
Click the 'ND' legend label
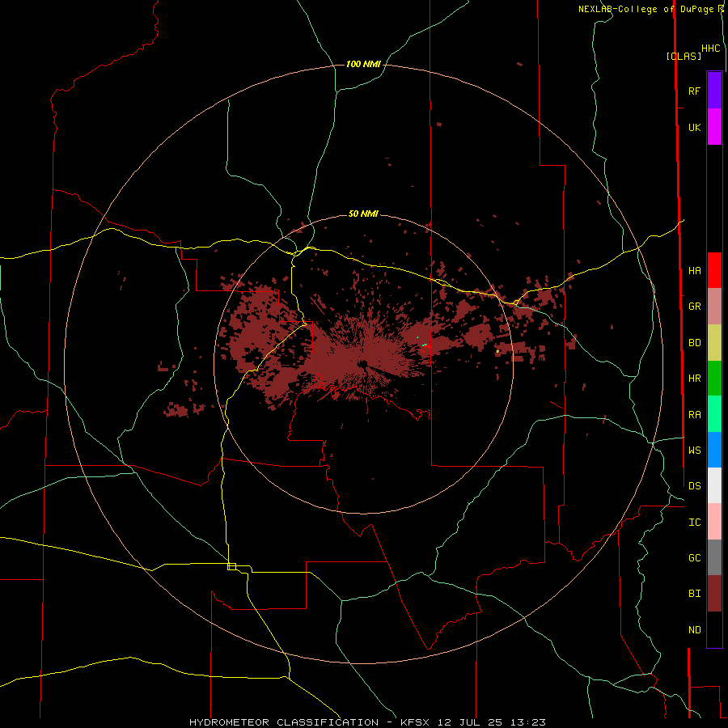(x=694, y=629)
